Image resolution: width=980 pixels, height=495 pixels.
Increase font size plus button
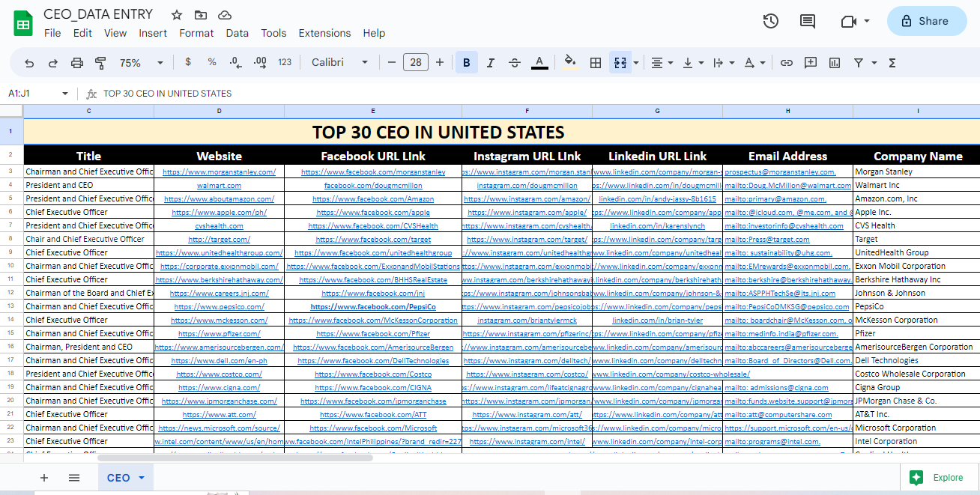(x=440, y=63)
